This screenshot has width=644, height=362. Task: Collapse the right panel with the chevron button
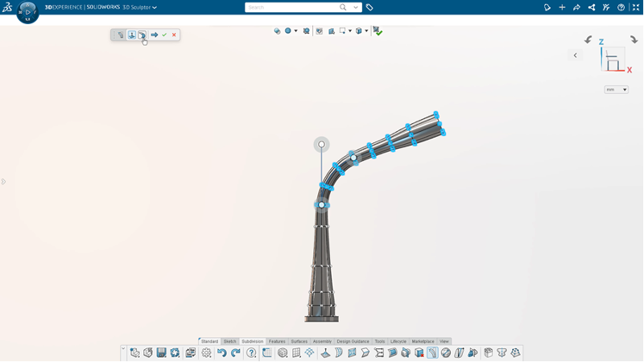point(576,56)
